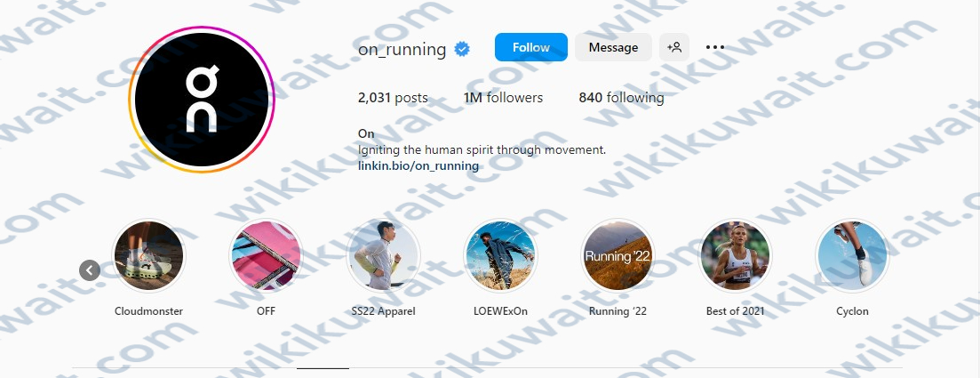The width and height of the screenshot is (980, 378).
Task: Select the active posts tab indicator
Action: [323, 368]
